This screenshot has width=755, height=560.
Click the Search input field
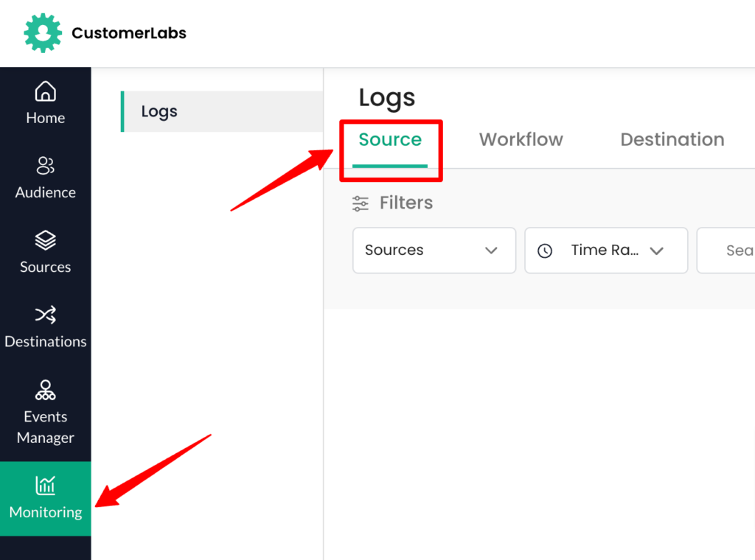tap(730, 251)
